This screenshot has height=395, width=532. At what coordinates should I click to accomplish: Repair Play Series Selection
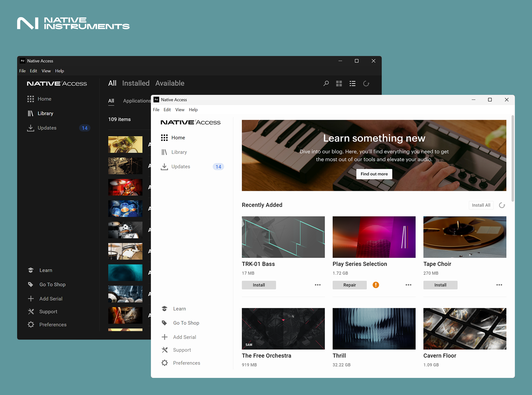coord(350,285)
